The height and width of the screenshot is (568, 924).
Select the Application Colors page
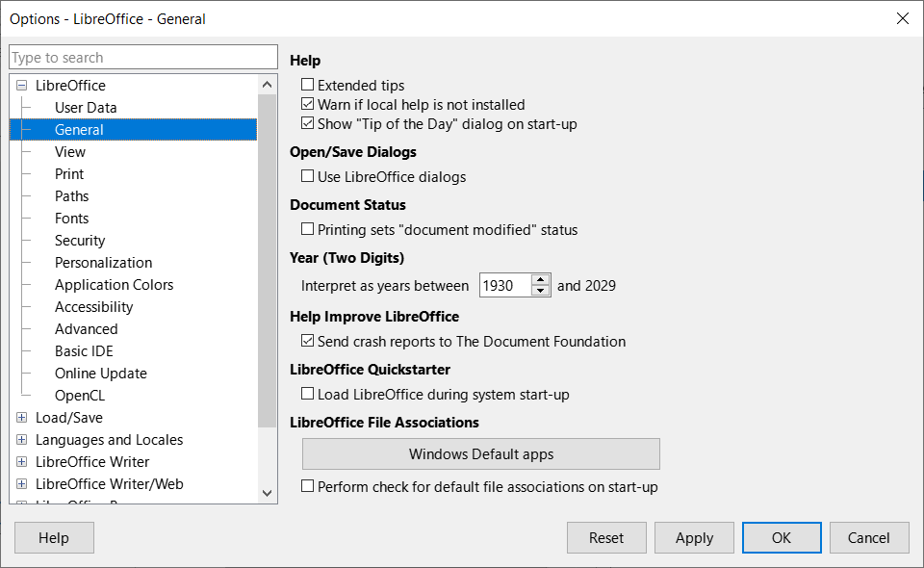[x=114, y=284]
